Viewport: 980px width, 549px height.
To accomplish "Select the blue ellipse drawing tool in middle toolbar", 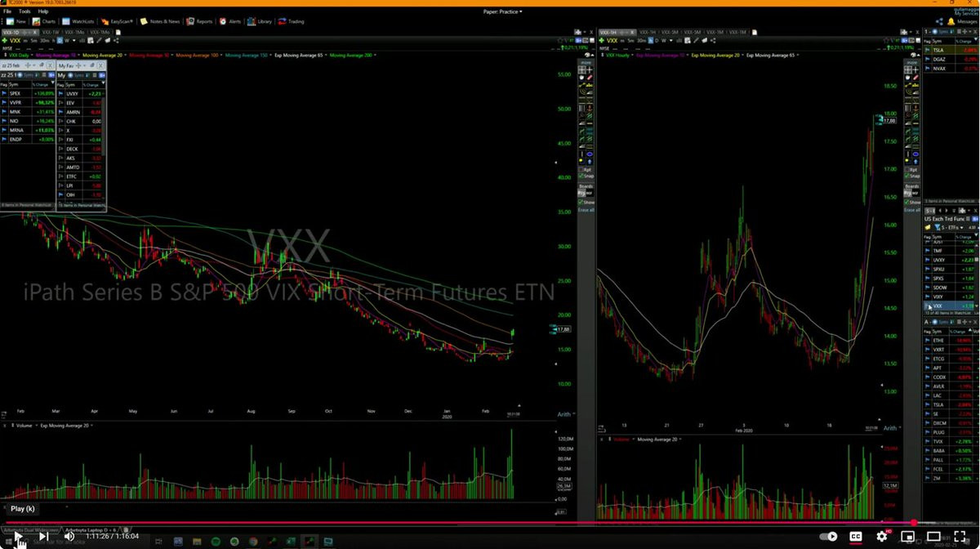I will click(x=590, y=154).
